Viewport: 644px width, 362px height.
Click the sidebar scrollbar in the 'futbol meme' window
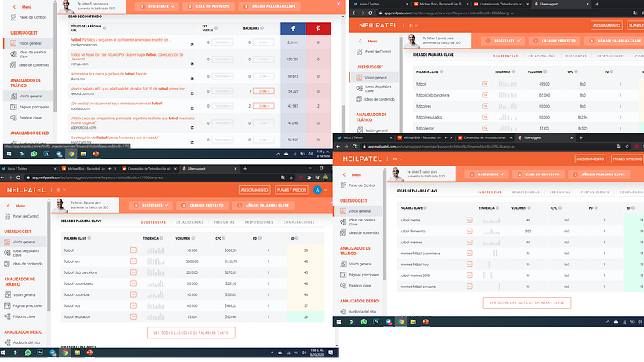pos(385,225)
